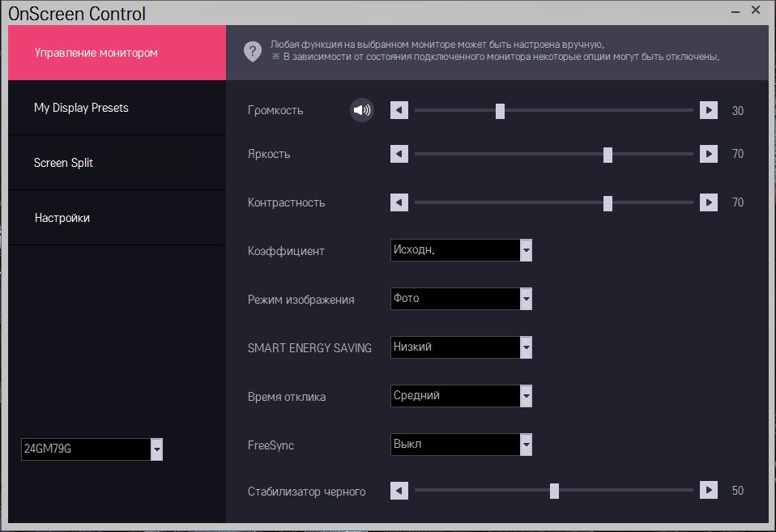Viewport: 776px width, 532px height.
Task: Increase Громкость with right arrow
Action: click(x=709, y=110)
